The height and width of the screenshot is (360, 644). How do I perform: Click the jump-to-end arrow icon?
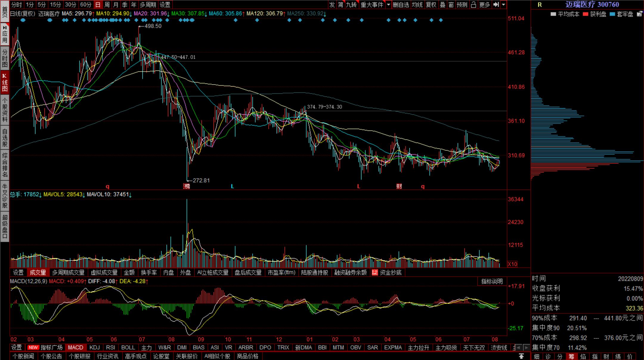coord(496,4)
